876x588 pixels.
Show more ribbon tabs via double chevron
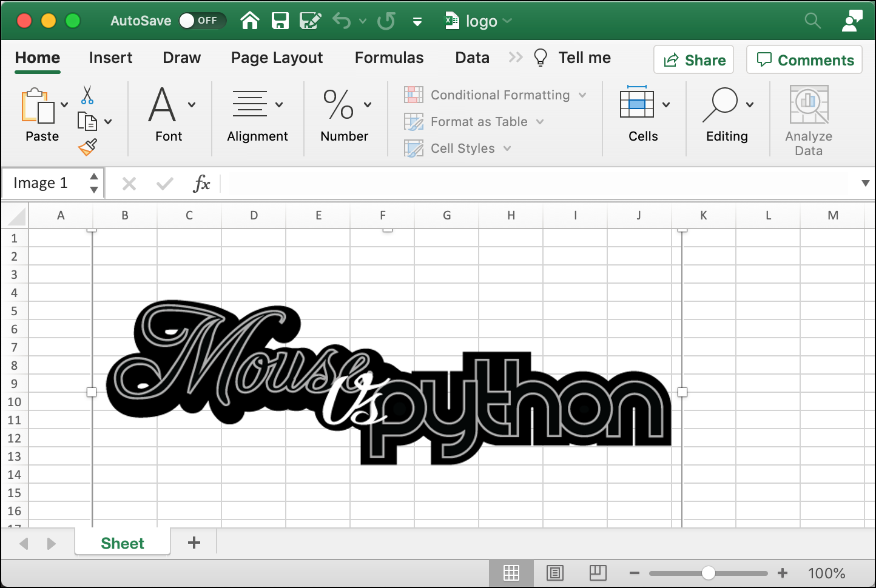(516, 58)
